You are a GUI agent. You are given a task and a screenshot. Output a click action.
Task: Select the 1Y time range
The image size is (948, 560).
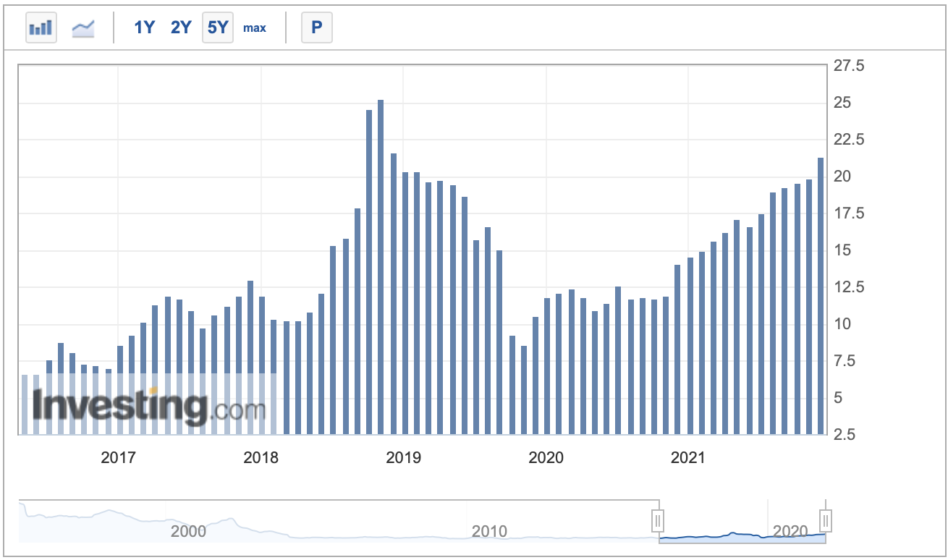point(144,28)
